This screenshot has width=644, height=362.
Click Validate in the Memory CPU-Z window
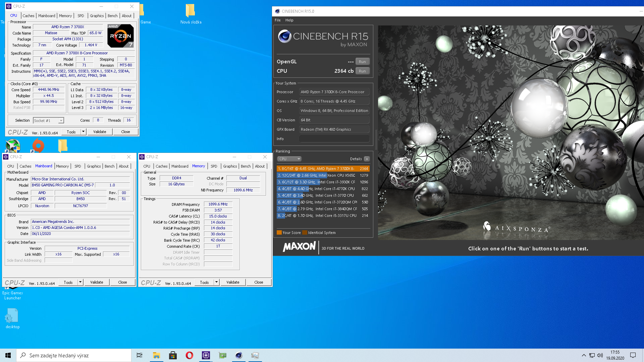233,282
